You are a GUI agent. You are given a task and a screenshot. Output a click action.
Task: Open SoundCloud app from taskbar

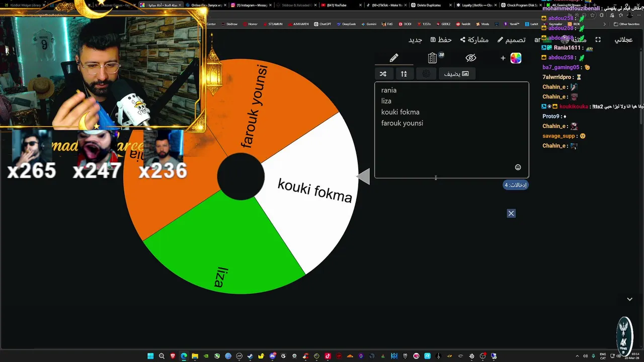tap(350, 356)
